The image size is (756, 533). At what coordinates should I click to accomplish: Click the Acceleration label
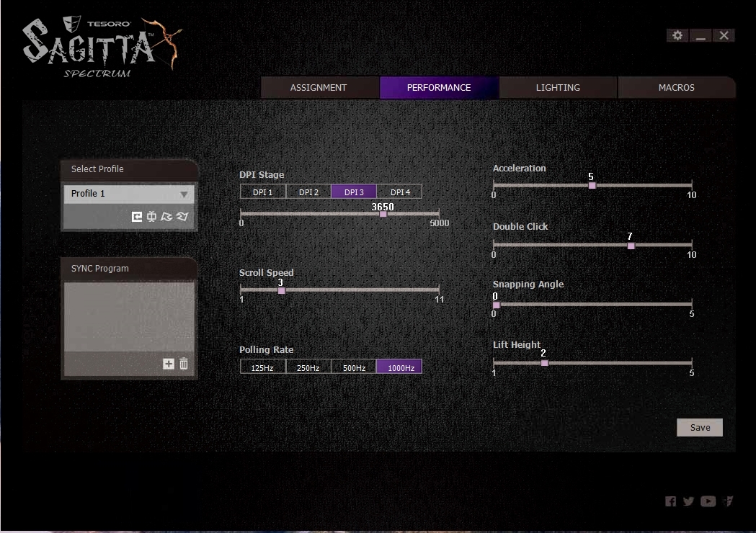520,169
